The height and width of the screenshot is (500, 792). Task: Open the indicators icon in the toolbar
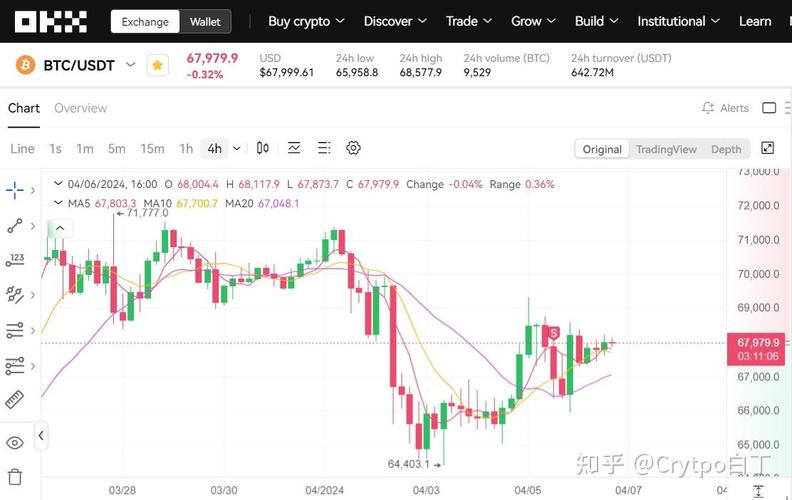pyautogui.click(x=294, y=148)
